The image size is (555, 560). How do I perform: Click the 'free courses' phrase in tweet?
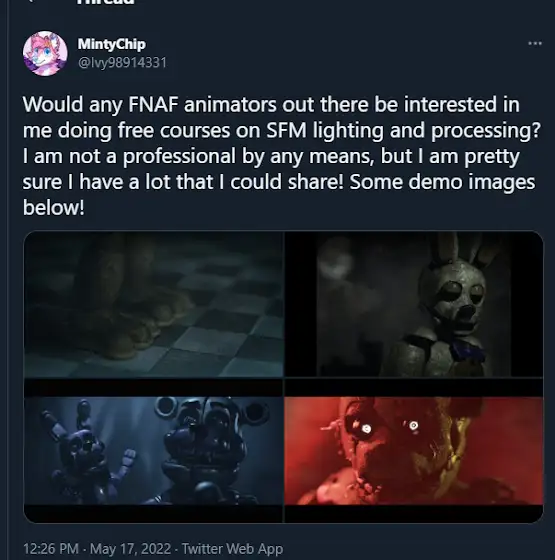[174, 131]
